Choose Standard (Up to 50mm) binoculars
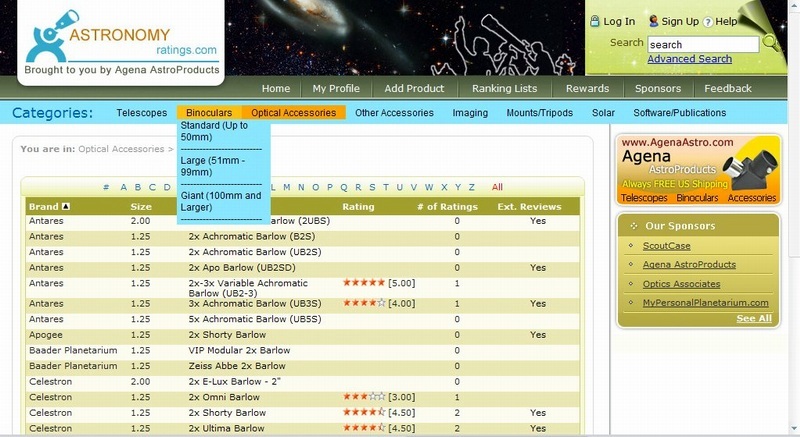This screenshot has height=437, width=800. pyautogui.click(x=214, y=131)
